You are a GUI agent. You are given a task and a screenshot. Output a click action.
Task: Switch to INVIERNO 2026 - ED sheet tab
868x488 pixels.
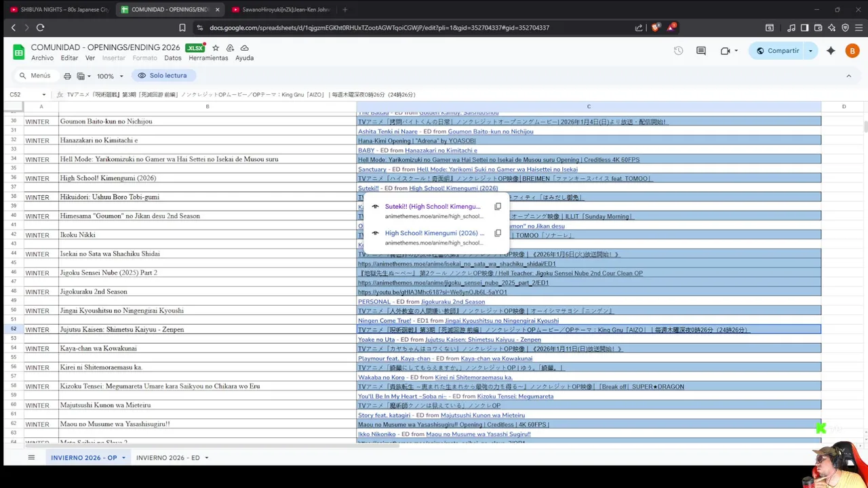point(167,458)
